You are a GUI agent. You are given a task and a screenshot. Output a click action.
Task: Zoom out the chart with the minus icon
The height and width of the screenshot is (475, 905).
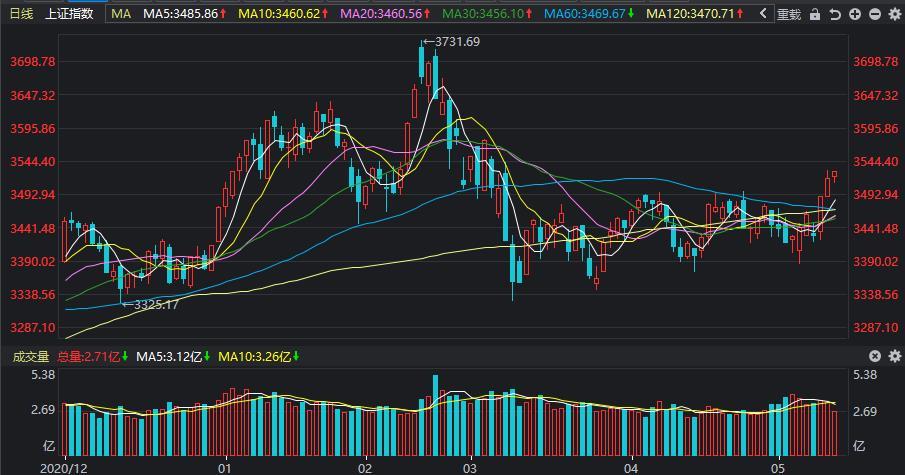coord(875,14)
